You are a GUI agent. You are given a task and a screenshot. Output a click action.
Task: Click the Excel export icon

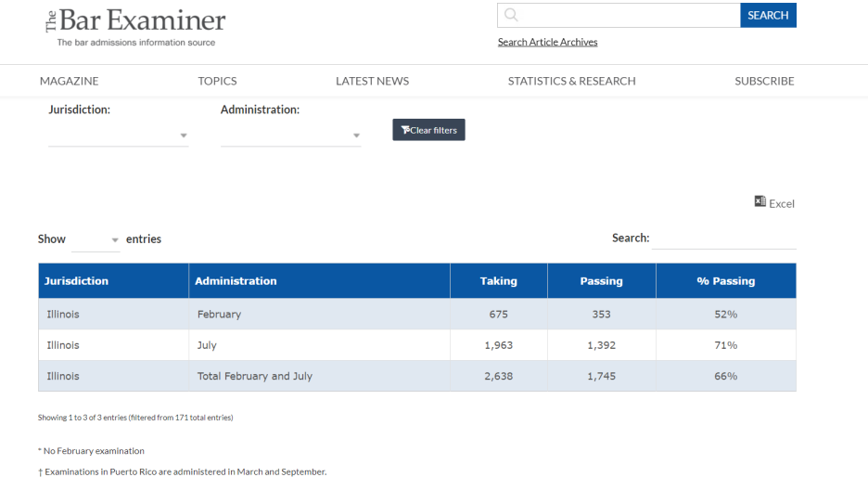click(760, 201)
